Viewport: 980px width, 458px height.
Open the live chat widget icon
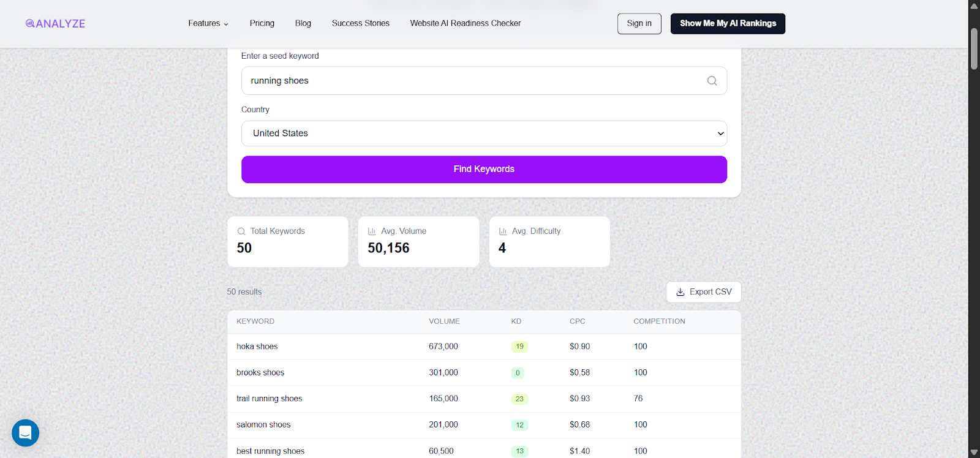[26, 433]
